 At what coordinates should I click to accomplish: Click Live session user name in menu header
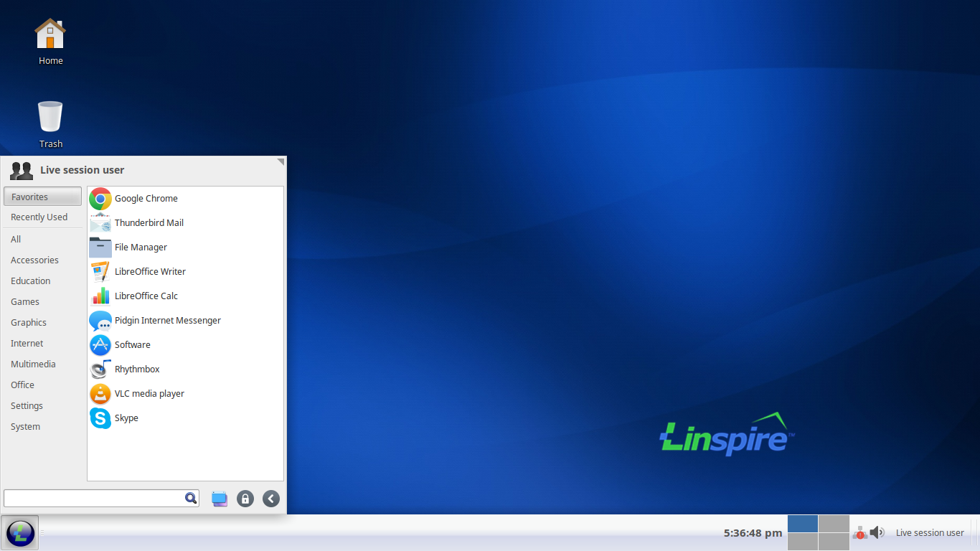click(x=82, y=170)
